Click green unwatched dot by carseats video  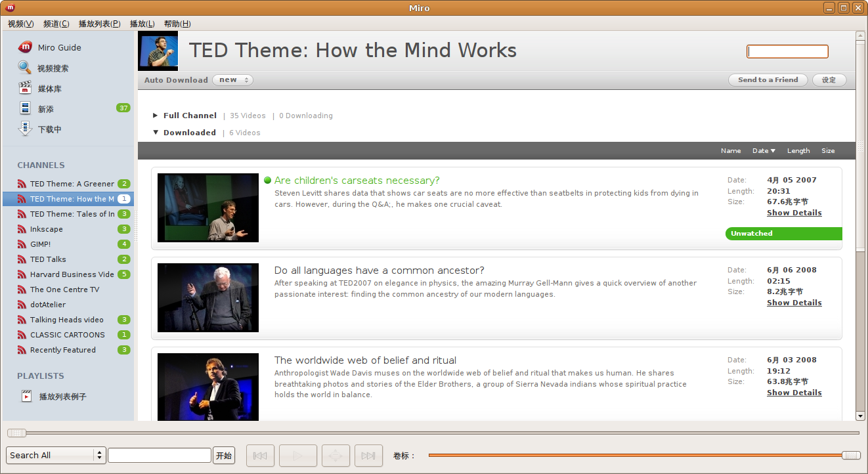[267, 181]
